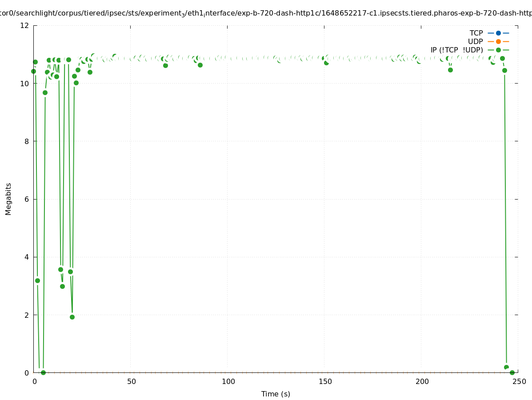Click the zero data point near 5 seconds
Screen dimensions: 532x400
pyautogui.click(x=43, y=372)
